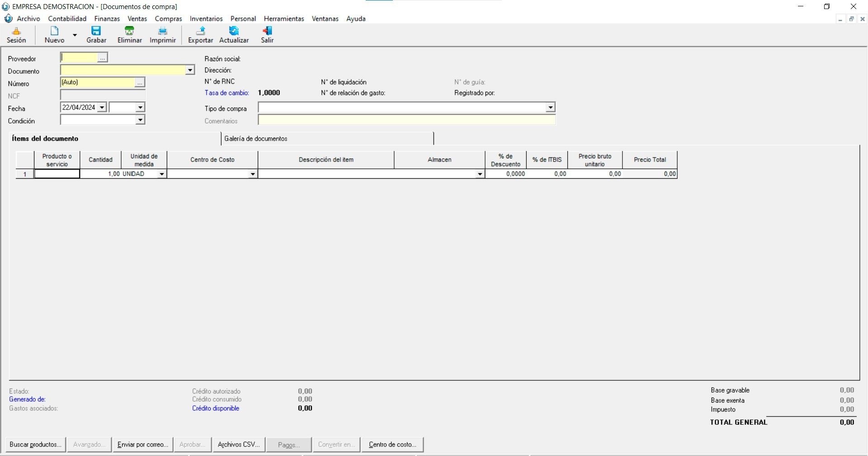This screenshot has width=868, height=456.
Task: Open the Fecha date picker arrow
Action: tap(102, 108)
